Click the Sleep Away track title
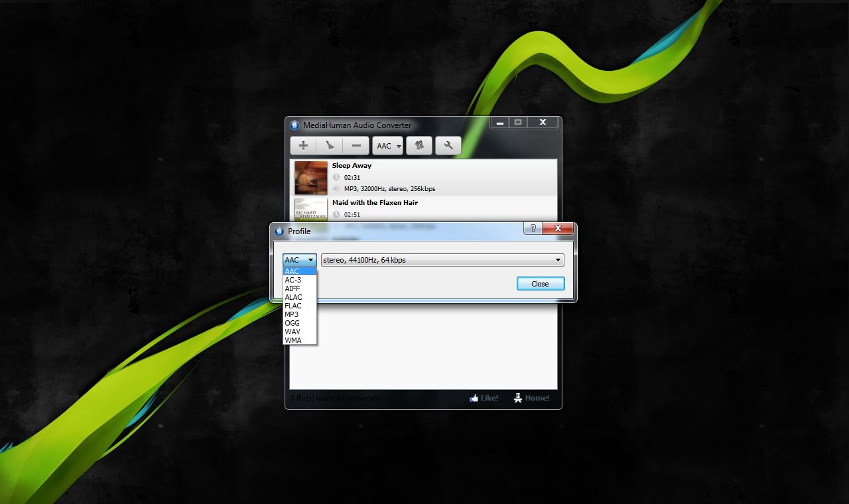 [352, 166]
